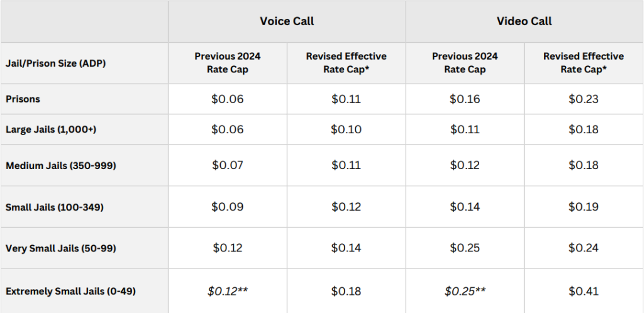Viewport: 644px width, 313px height.
Task: Click the Medium Jails (350-999) row label
Action: tap(61, 166)
